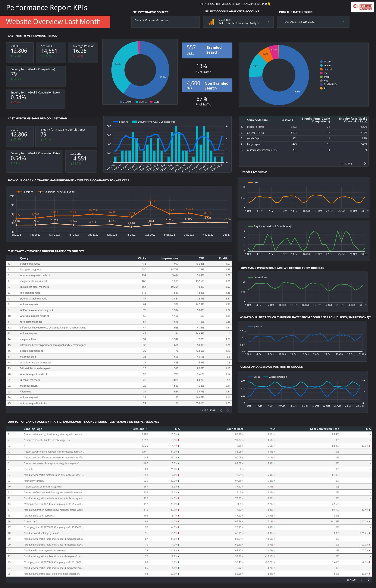Screen dimensions: 376x588
Task: Select 'is copper magnetic' query row
Action: (x=119, y=270)
